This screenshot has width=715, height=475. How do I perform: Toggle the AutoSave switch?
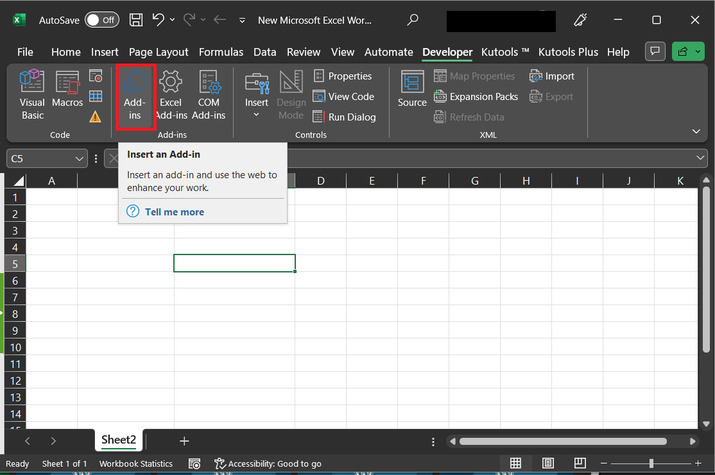[x=101, y=20]
